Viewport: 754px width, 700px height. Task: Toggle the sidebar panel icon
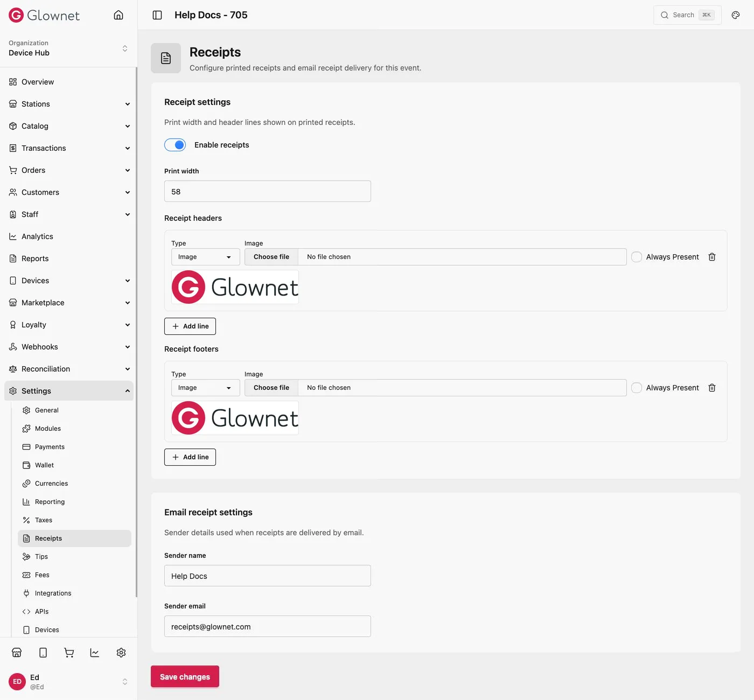pyautogui.click(x=157, y=15)
